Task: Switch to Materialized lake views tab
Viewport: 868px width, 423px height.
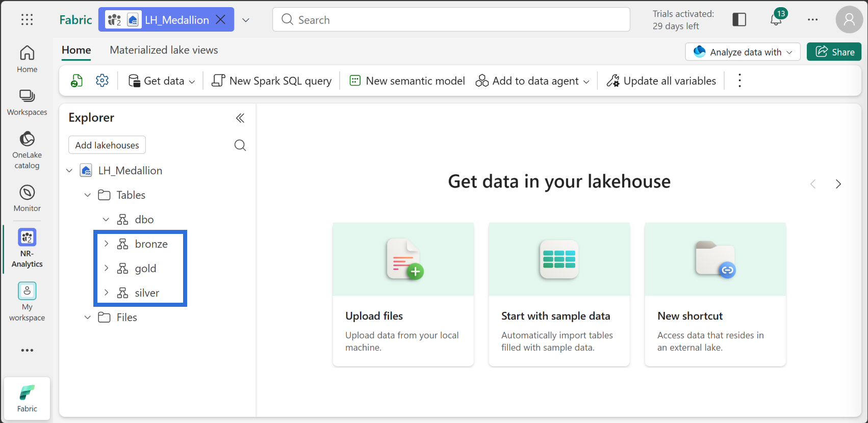Action: tap(164, 50)
